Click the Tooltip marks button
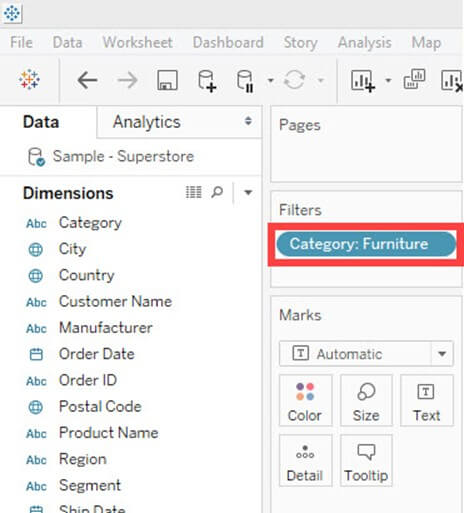 coord(366,460)
